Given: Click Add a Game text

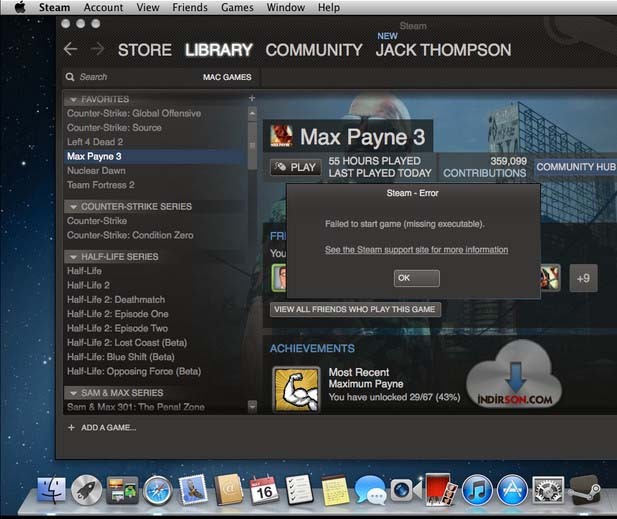Looking at the screenshot, I should tap(109, 427).
